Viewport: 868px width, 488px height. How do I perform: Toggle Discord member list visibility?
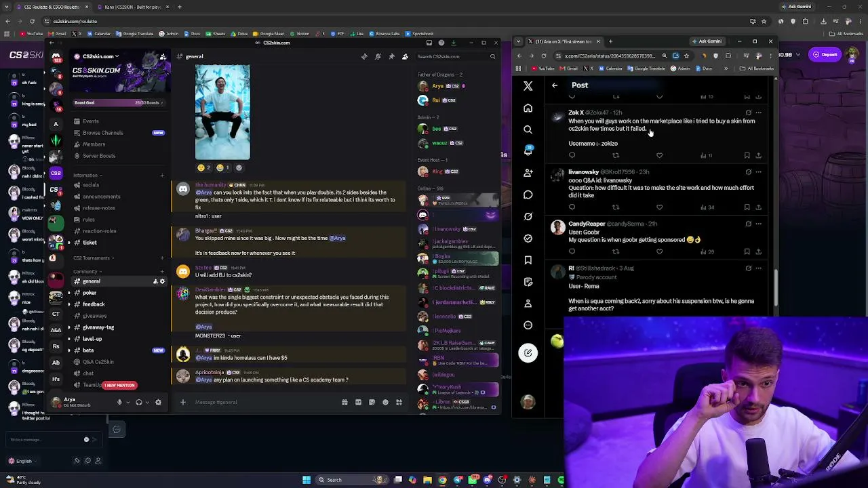pyautogui.click(x=405, y=56)
